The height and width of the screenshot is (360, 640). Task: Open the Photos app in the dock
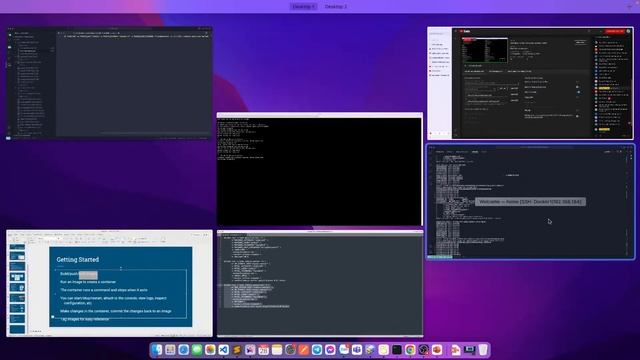click(210, 350)
